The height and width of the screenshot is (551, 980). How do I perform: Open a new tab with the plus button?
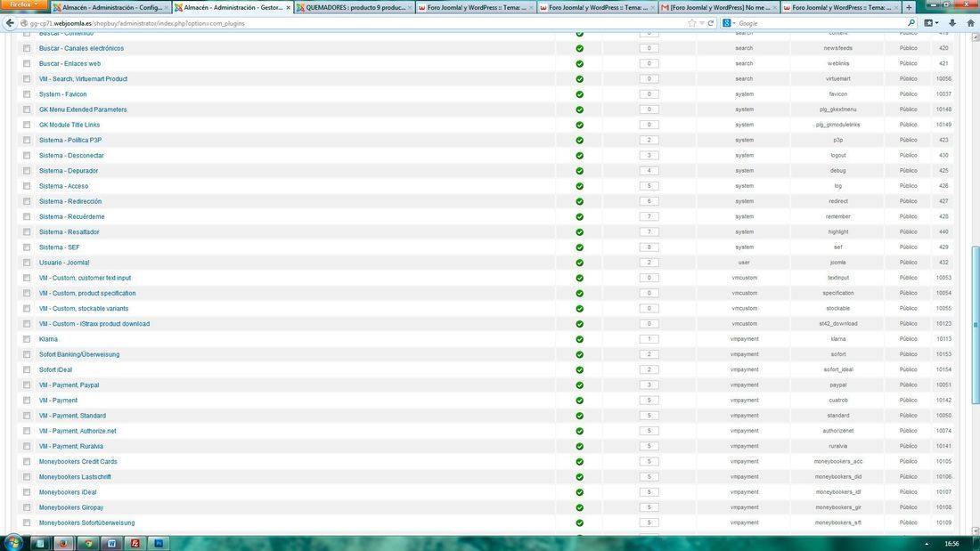pos(909,7)
